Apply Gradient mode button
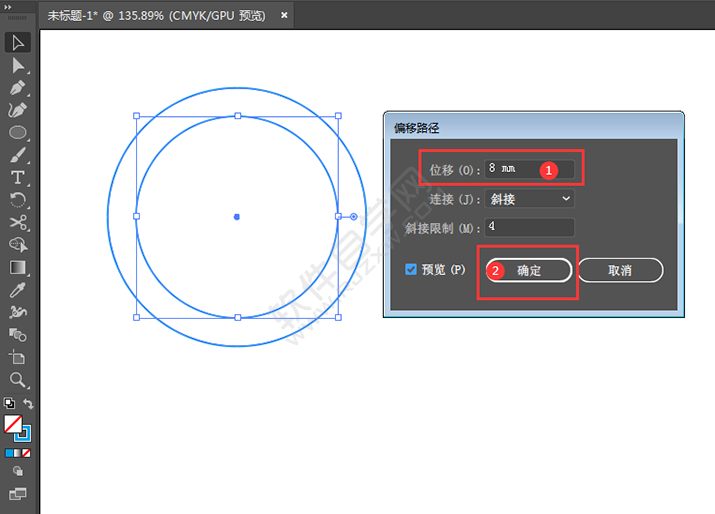This screenshot has width=715, height=514. 18,453
